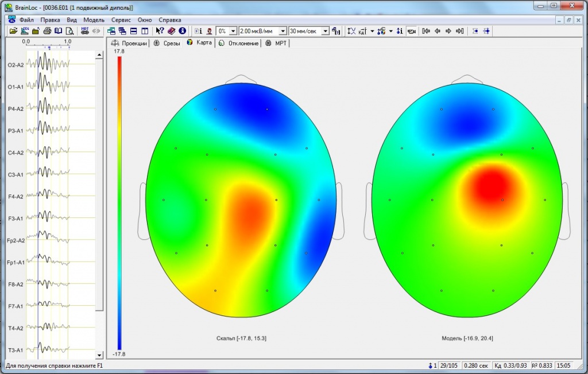The height and width of the screenshot is (374, 588).
Task: Switch to the Проекции tab
Action: point(129,44)
